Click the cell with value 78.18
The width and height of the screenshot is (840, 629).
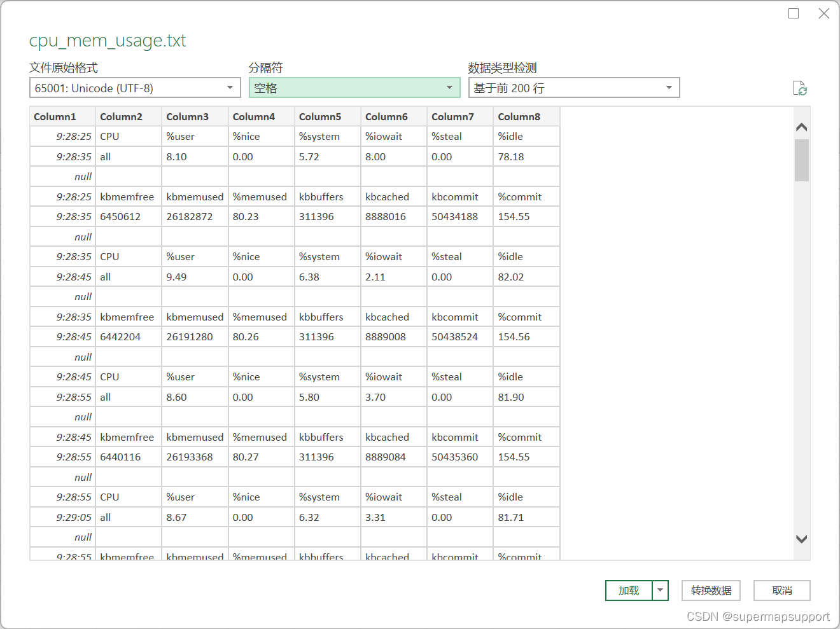[x=526, y=156]
